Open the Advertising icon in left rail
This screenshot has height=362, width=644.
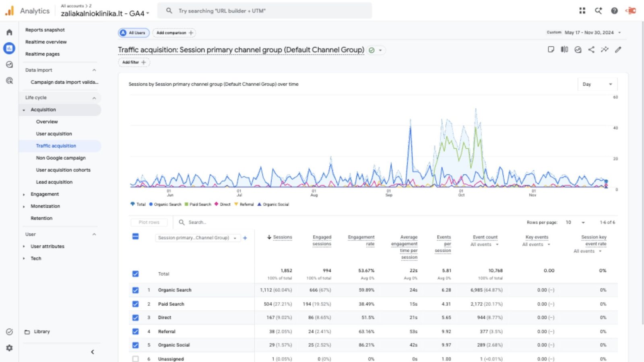(x=9, y=80)
